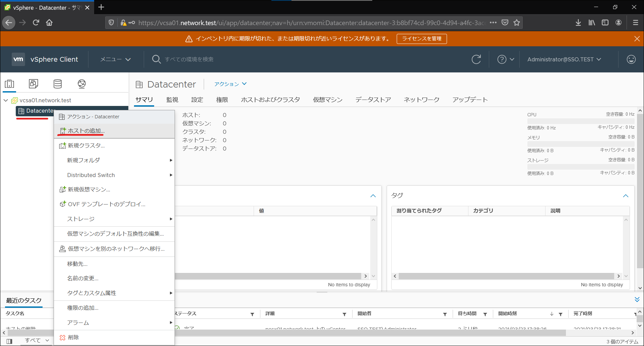
Task: Click the ライセンスを管理 button
Action: pyautogui.click(x=422, y=39)
